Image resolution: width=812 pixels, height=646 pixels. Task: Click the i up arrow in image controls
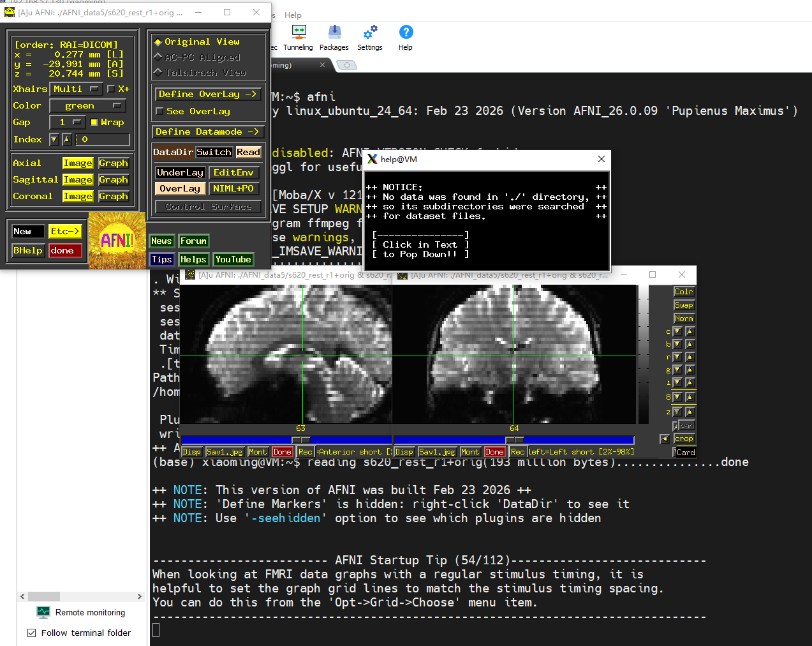click(x=690, y=383)
